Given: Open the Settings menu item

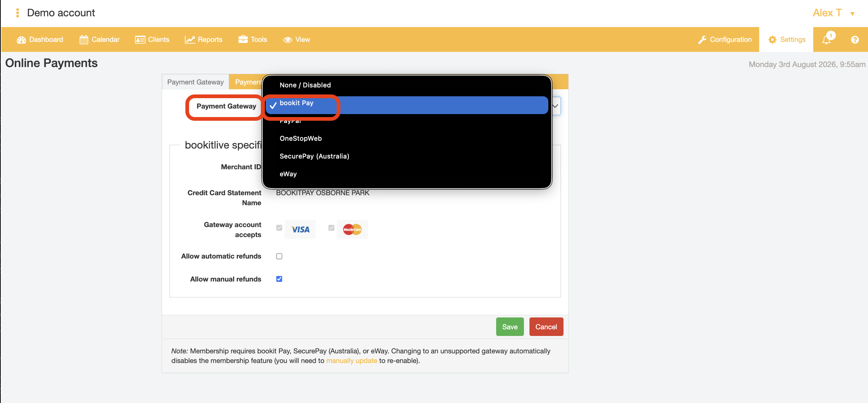Looking at the screenshot, I should pyautogui.click(x=787, y=40).
